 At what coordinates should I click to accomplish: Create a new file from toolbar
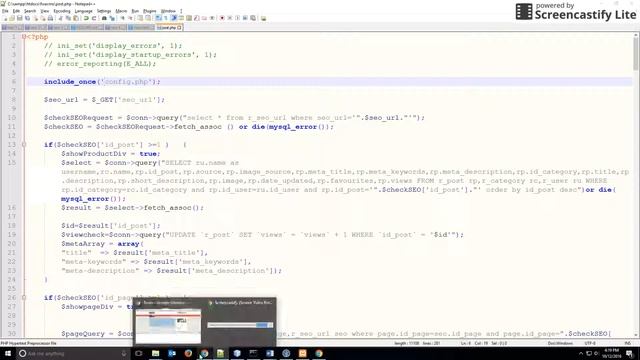[x=5, y=18]
